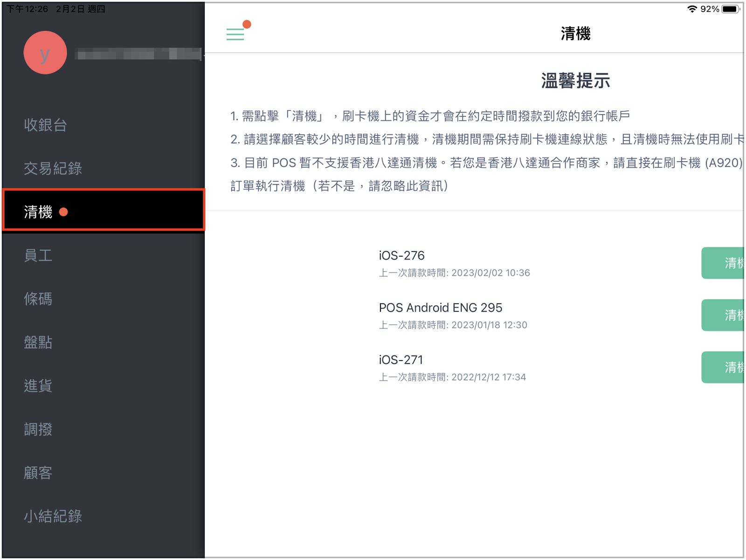
Task: Open 員工 menu item
Action: pyautogui.click(x=38, y=255)
